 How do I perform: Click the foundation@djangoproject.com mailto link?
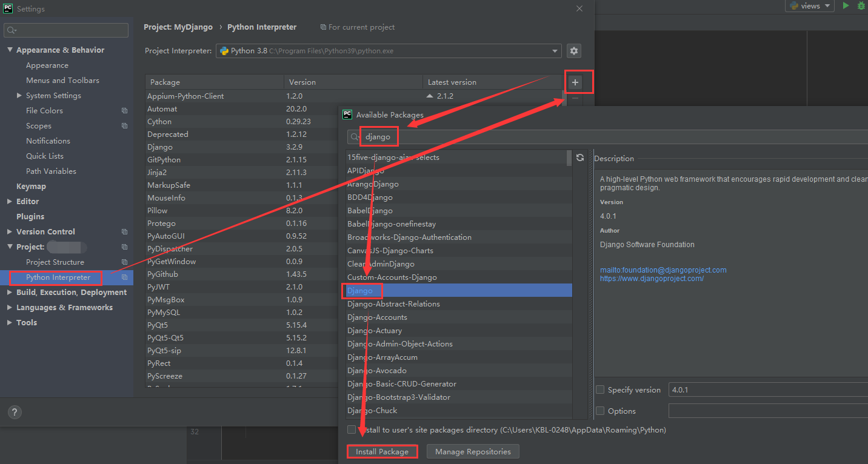tap(663, 270)
